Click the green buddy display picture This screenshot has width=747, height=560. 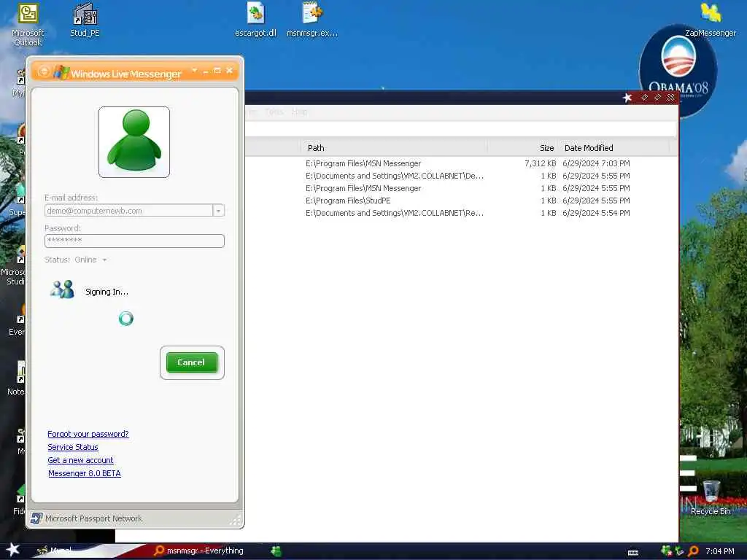pyautogui.click(x=134, y=142)
